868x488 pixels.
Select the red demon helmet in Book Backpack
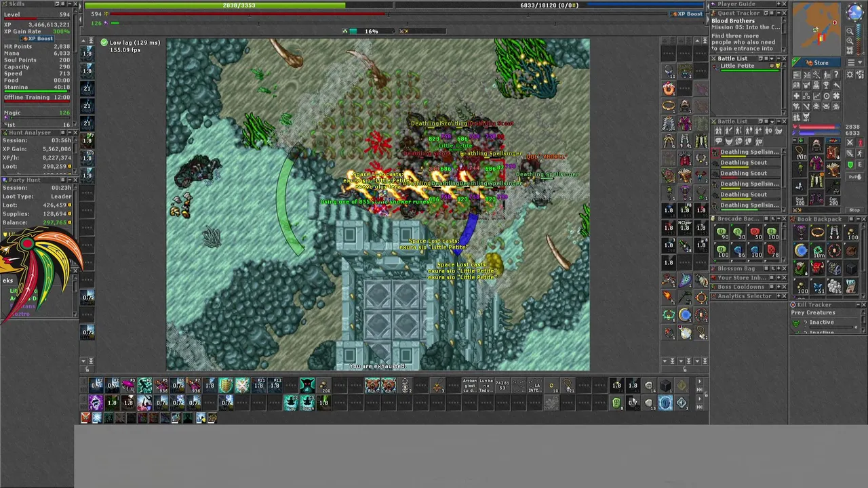click(x=818, y=268)
